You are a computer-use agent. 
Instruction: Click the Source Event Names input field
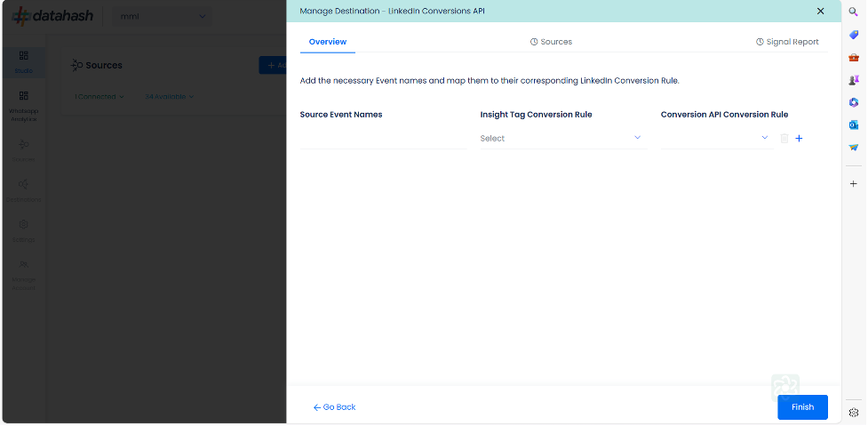(383, 138)
